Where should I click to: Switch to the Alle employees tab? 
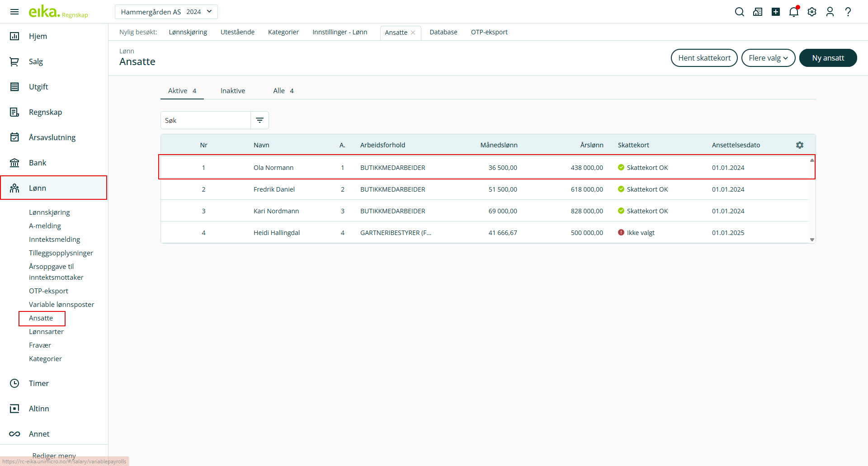(x=283, y=91)
